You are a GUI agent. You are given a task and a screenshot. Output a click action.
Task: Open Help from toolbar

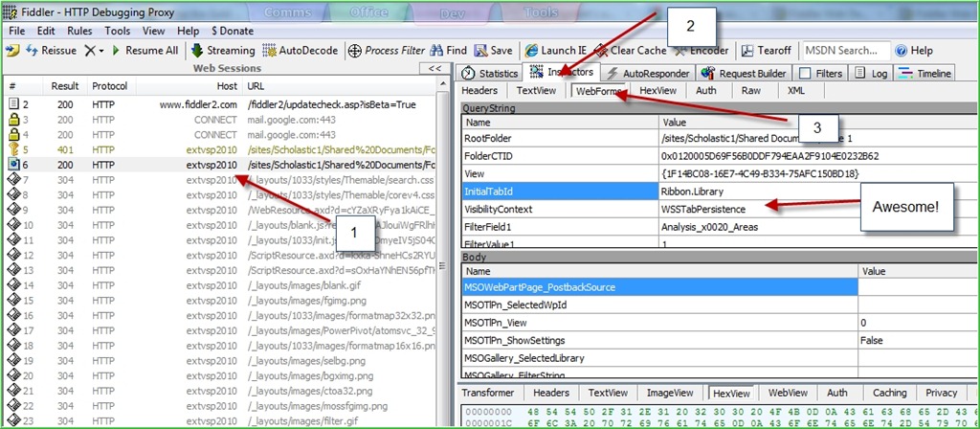(x=914, y=51)
